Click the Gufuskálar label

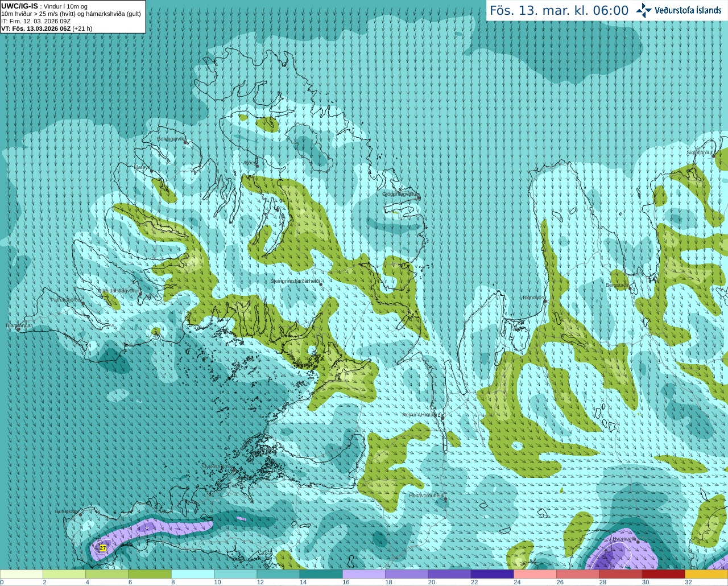66,511
